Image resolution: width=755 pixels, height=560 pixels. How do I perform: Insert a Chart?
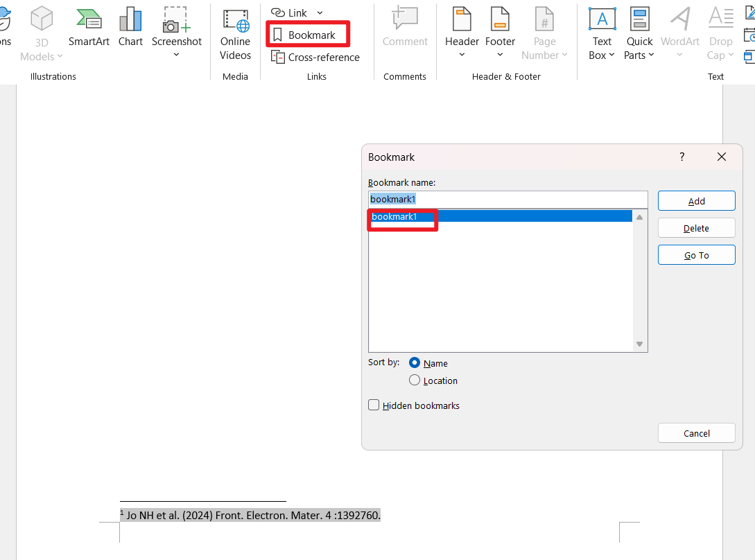click(130, 27)
